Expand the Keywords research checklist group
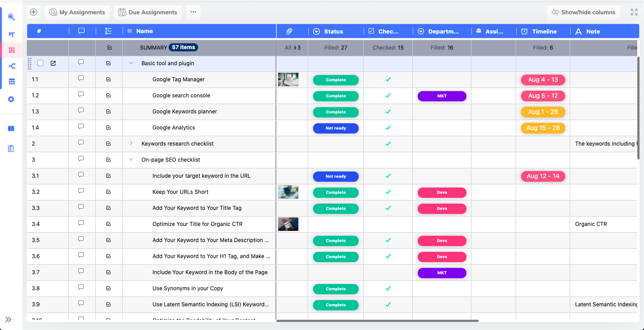This screenshot has width=644, height=330. pos(131,143)
